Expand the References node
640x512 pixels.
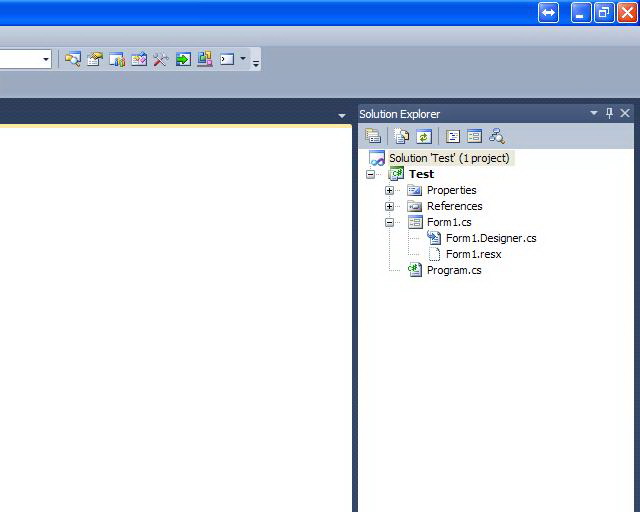pyautogui.click(x=389, y=206)
